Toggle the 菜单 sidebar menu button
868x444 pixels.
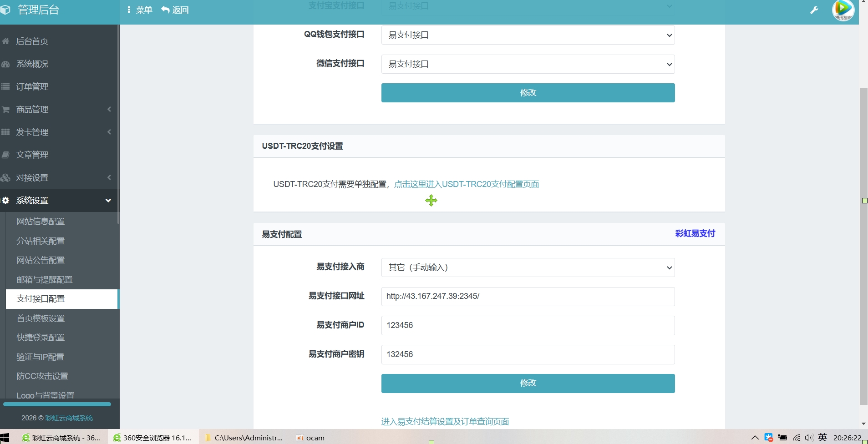tap(140, 10)
